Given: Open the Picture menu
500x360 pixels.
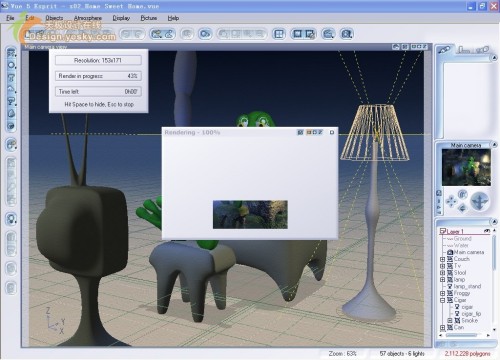Looking at the screenshot, I should (149, 18).
